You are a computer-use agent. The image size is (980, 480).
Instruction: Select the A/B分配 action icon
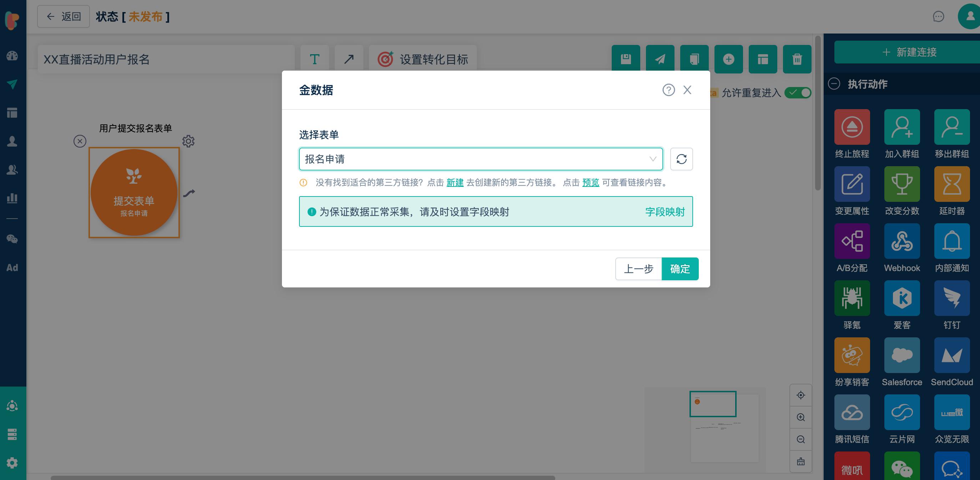tap(852, 241)
